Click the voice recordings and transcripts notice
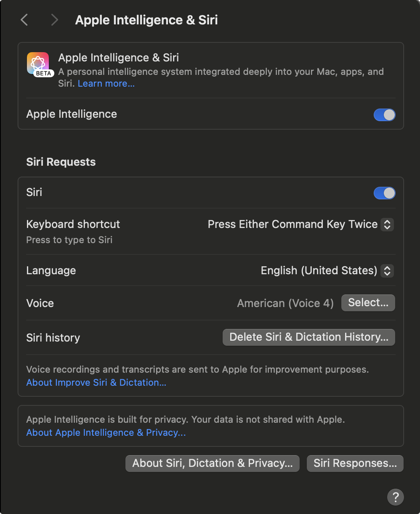The image size is (420, 514). click(x=197, y=370)
